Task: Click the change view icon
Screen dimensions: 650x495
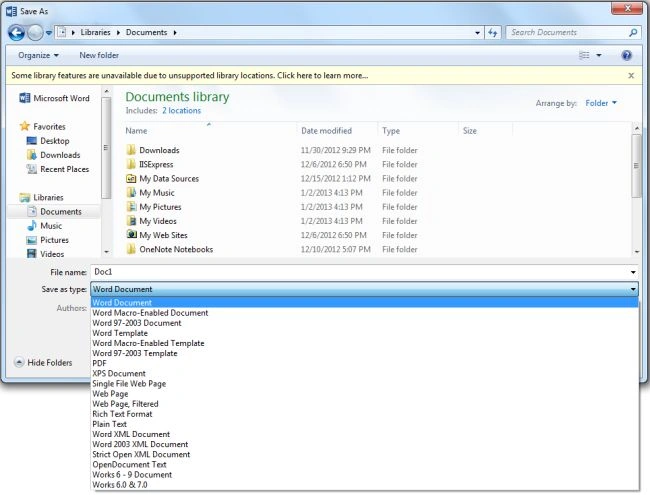Action: coord(585,55)
